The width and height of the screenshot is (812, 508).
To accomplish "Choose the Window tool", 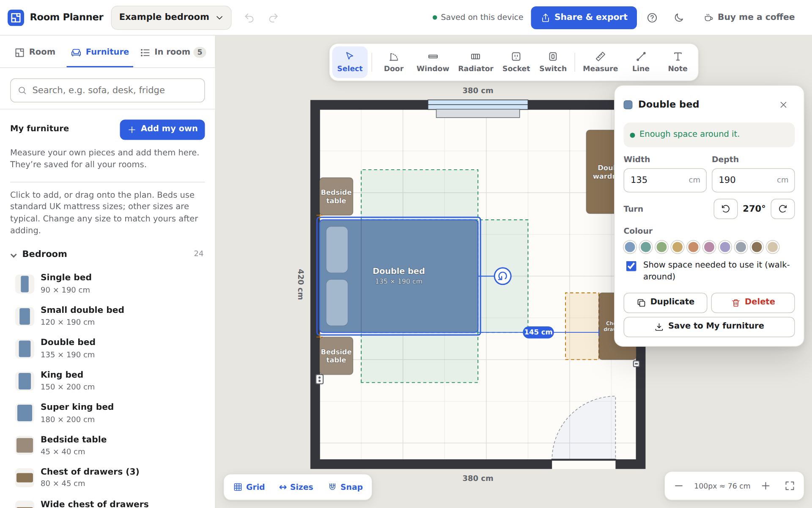I will click(433, 62).
